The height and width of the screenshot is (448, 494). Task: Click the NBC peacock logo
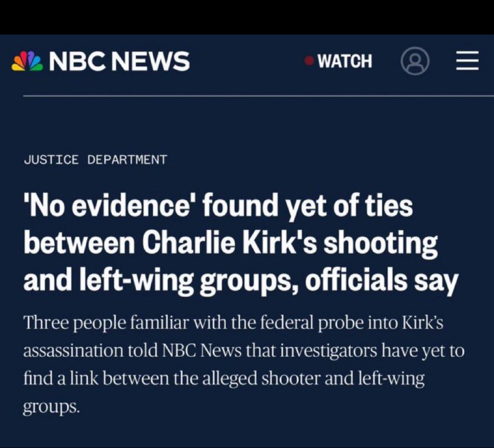[x=29, y=61]
